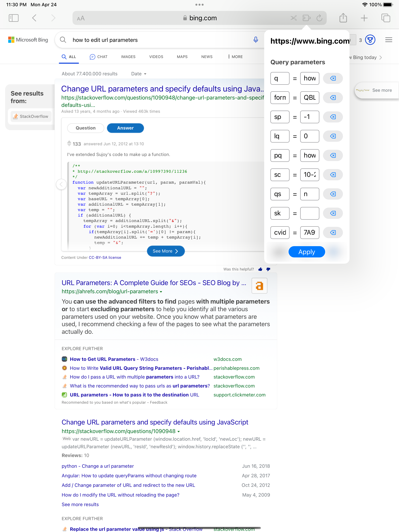Open URL Parameters Complete Guide for SEOs result
399x532 pixels.
(x=154, y=283)
